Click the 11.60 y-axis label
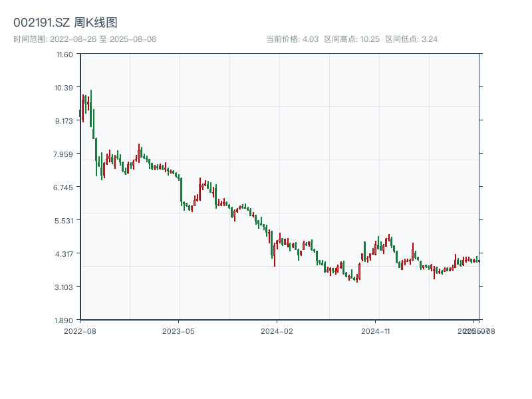Screen dimensions: 532x399 pyautogui.click(x=65, y=54)
